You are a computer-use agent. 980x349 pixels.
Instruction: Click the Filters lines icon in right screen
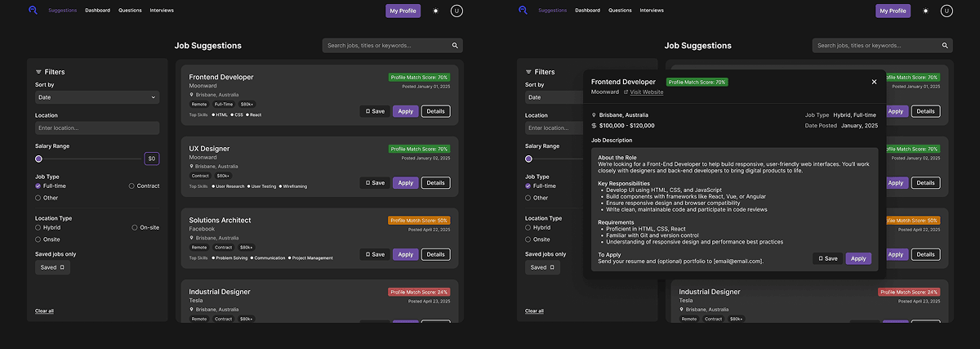528,72
